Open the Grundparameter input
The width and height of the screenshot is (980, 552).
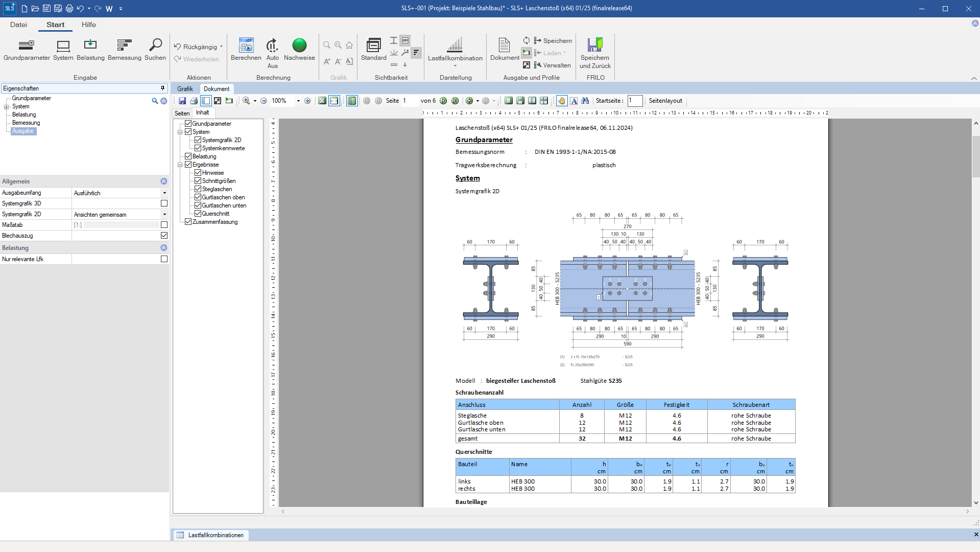27,50
